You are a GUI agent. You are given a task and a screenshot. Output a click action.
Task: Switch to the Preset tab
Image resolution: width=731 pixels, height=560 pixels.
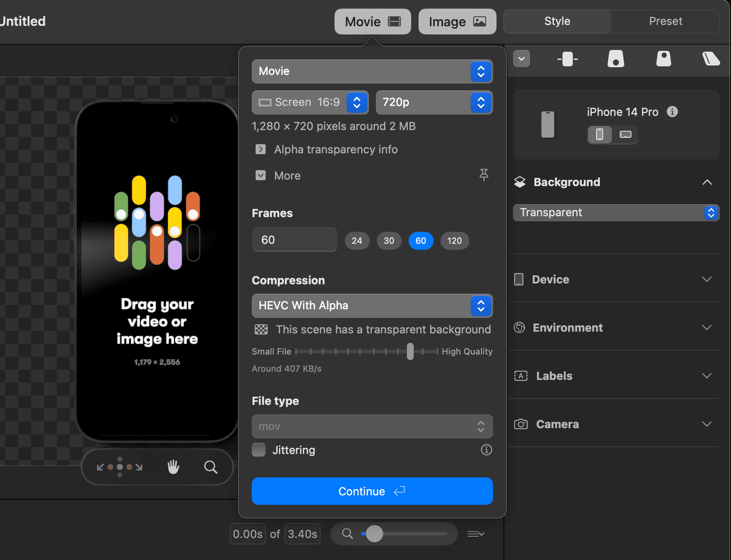pos(665,21)
